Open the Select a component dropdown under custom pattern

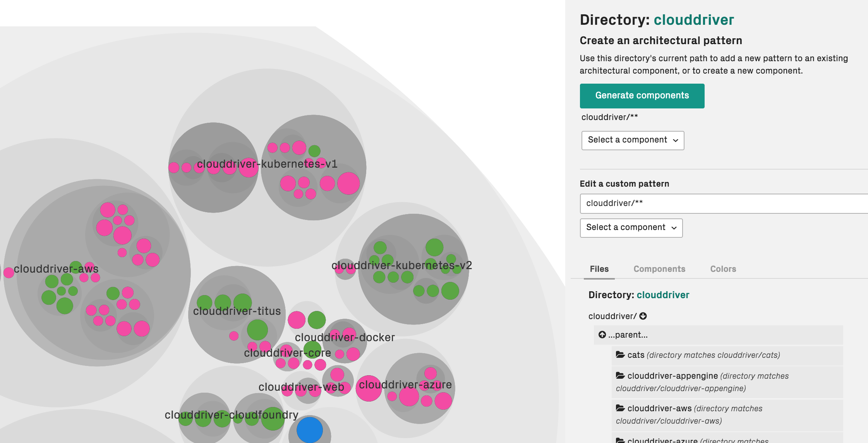pyautogui.click(x=631, y=228)
